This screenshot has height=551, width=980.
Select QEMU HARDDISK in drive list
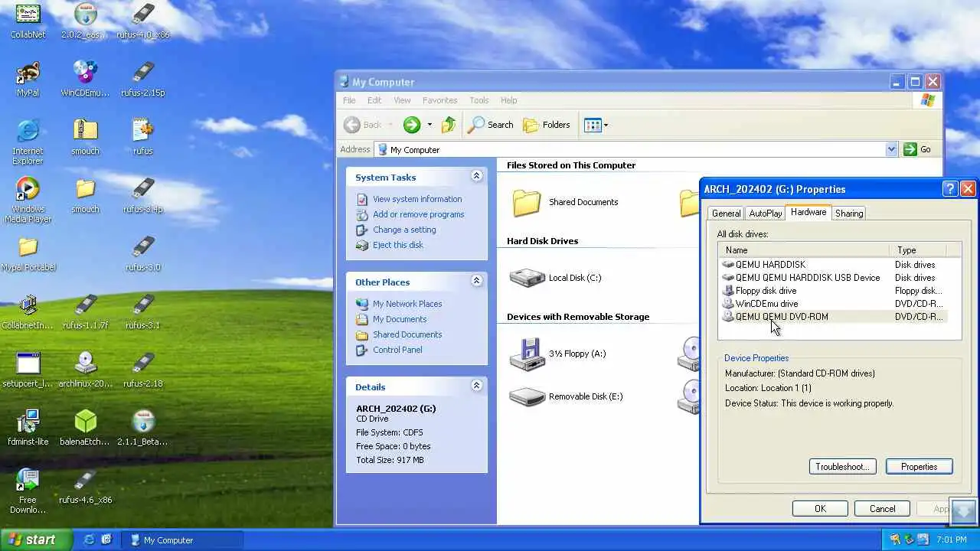[833, 265]
